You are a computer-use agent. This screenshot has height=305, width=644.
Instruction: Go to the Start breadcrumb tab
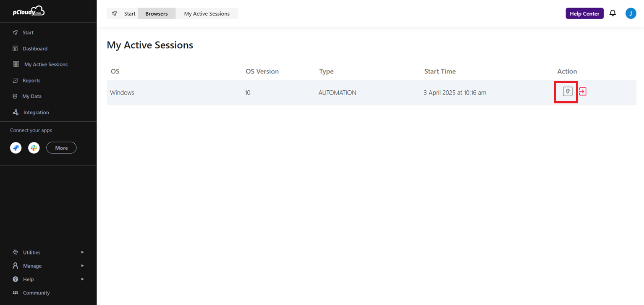tap(130, 13)
